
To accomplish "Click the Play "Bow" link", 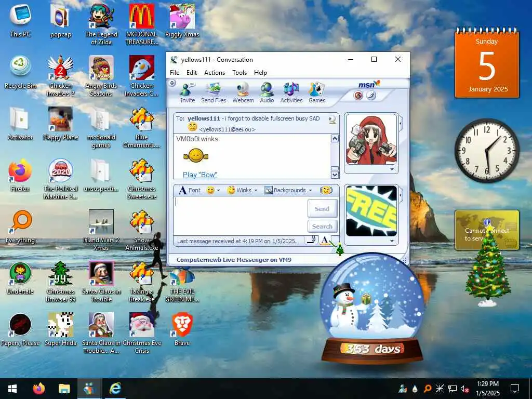I will pos(200,175).
